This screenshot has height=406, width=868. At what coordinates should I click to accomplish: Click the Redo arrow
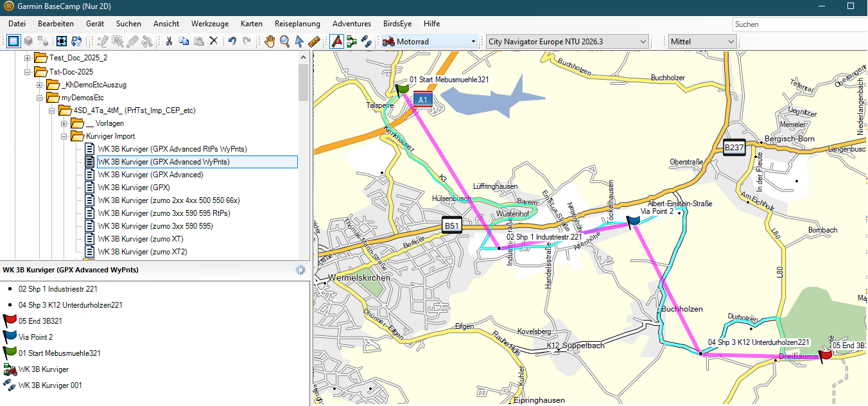coord(247,41)
